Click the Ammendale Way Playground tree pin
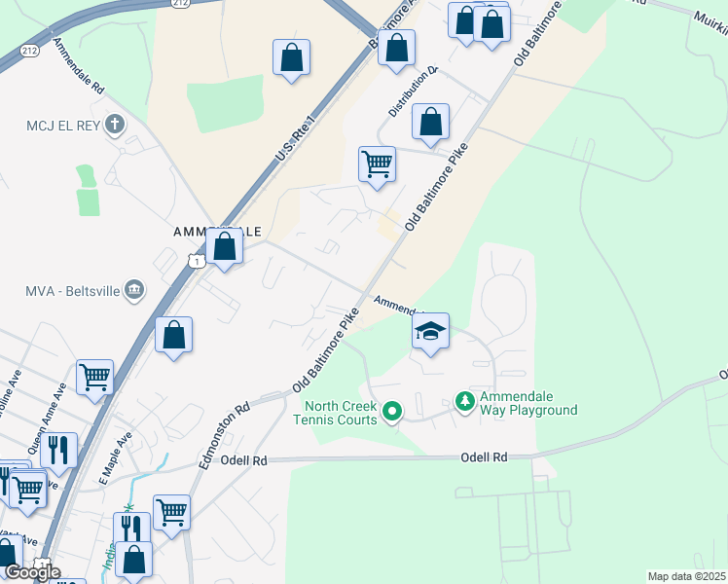The image size is (728, 584). [465, 402]
